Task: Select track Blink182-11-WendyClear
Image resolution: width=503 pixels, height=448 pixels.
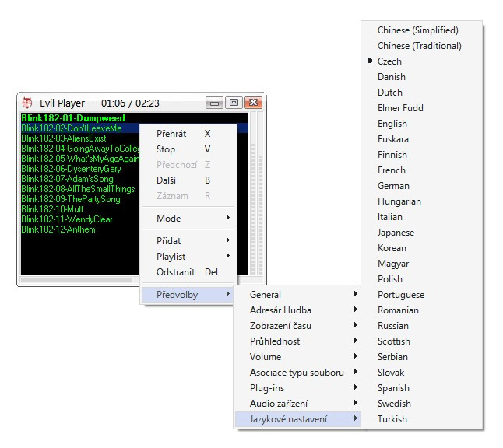Action: click(x=67, y=219)
